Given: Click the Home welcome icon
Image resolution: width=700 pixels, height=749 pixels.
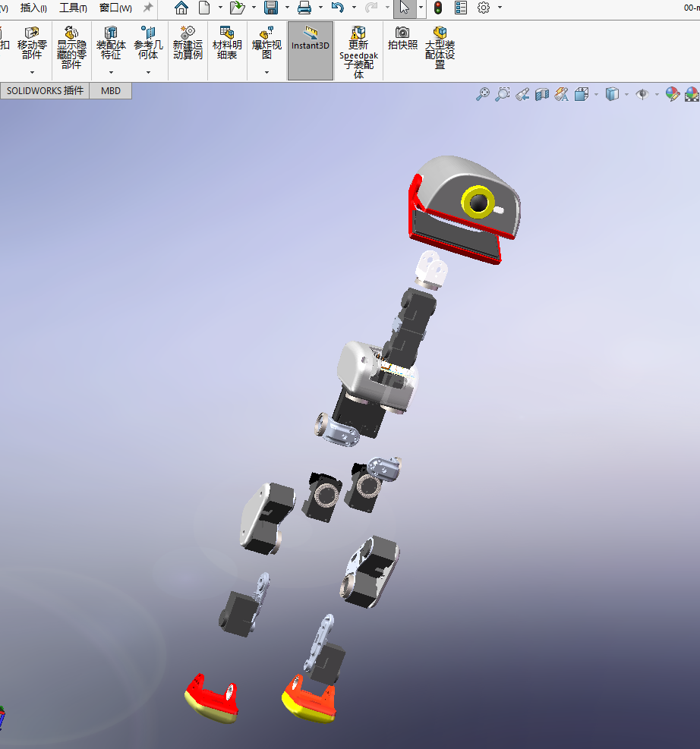Looking at the screenshot, I should coord(181,8).
